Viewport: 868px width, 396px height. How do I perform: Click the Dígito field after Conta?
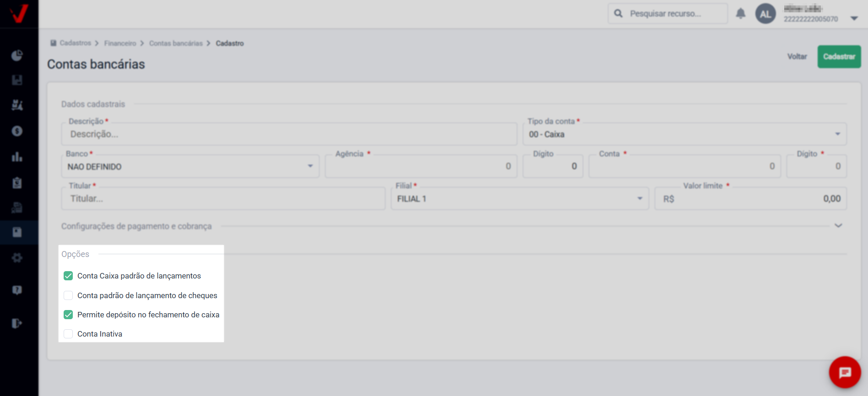[816, 166]
